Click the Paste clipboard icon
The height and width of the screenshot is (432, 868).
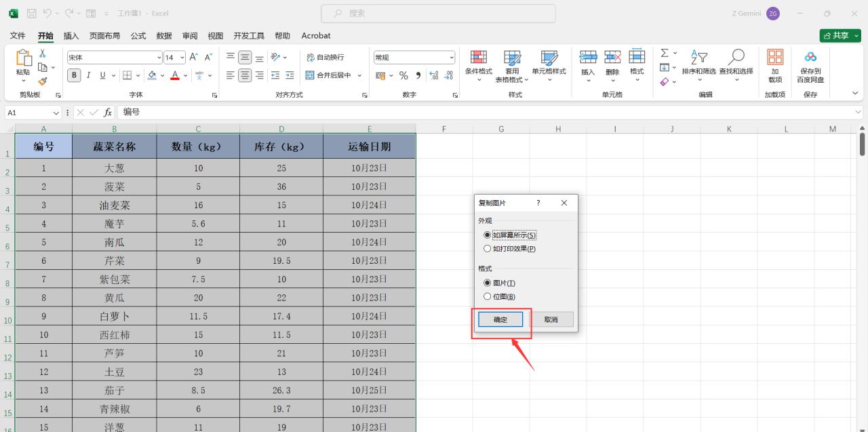pyautogui.click(x=23, y=58)
